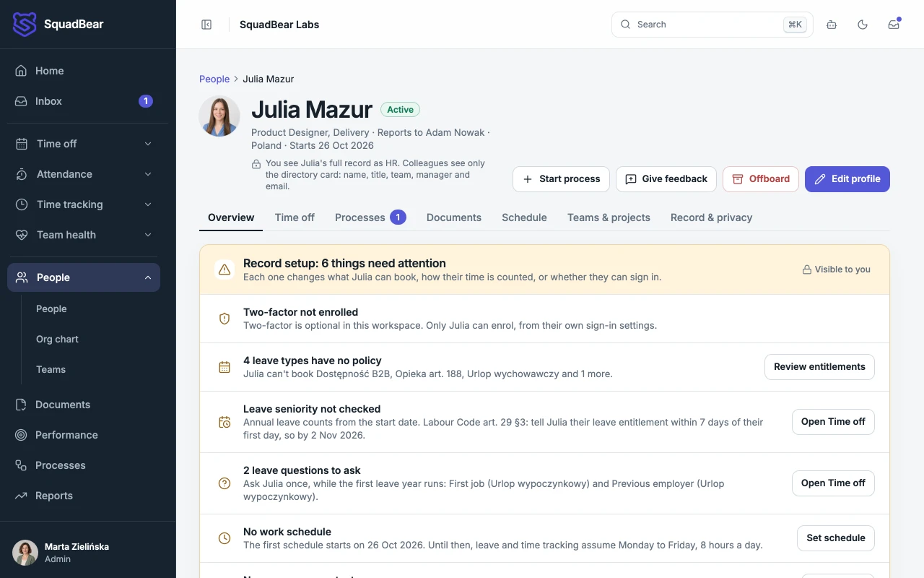
Task: Select the Overview tab
Action: (x=231, y=217)
